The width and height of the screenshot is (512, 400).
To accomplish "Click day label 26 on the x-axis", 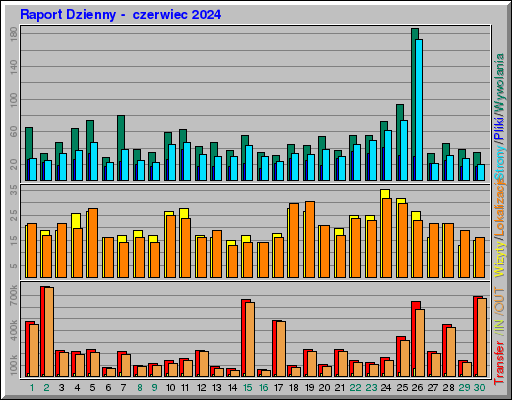I will click(x=417, y=388).
